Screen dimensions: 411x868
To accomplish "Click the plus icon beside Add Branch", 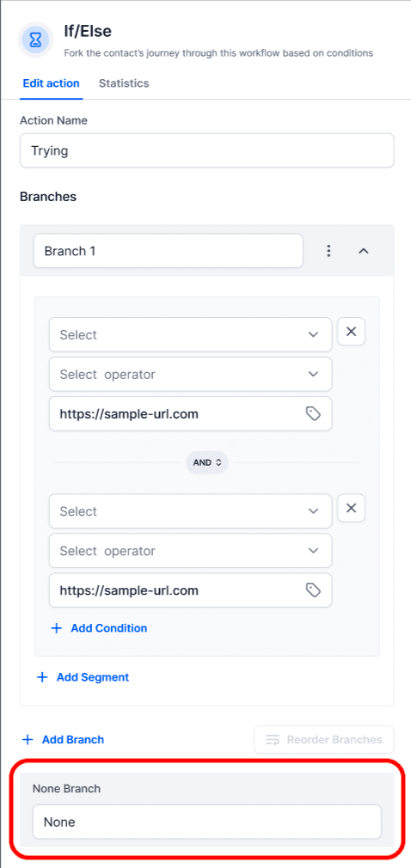I will [x=28, y=740].
